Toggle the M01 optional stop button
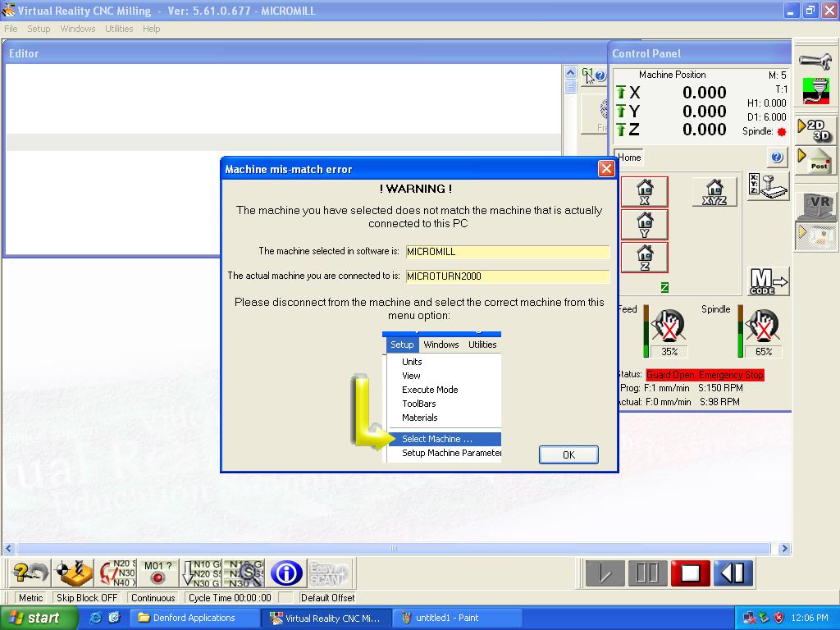 click(158, 573)
